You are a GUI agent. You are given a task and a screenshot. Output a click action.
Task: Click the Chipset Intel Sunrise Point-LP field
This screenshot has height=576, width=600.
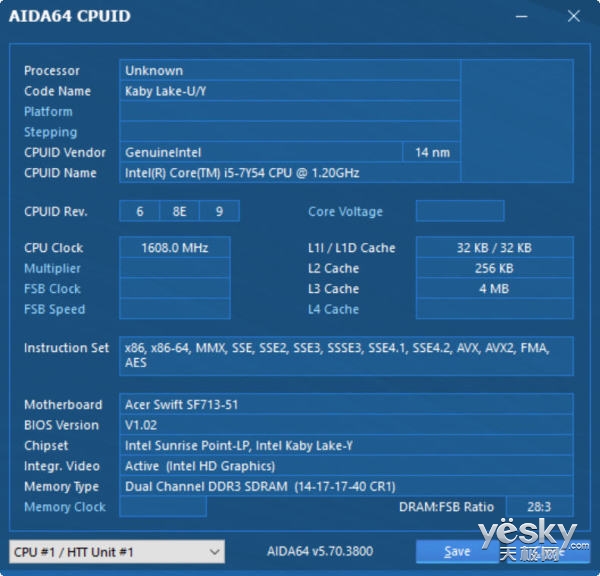click(346, 445)
